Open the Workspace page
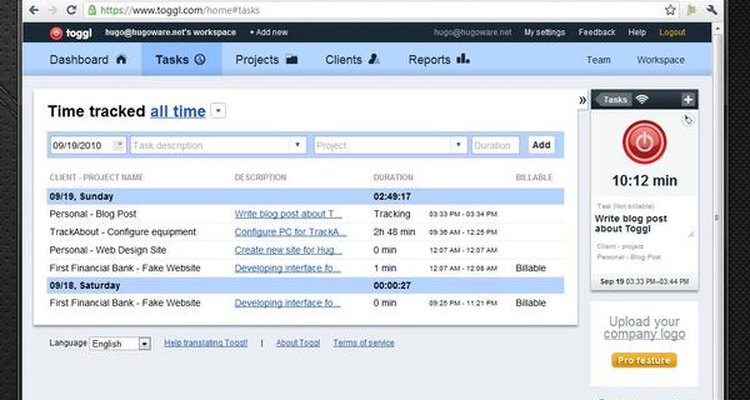750x400 pixels. coord(661,60)
